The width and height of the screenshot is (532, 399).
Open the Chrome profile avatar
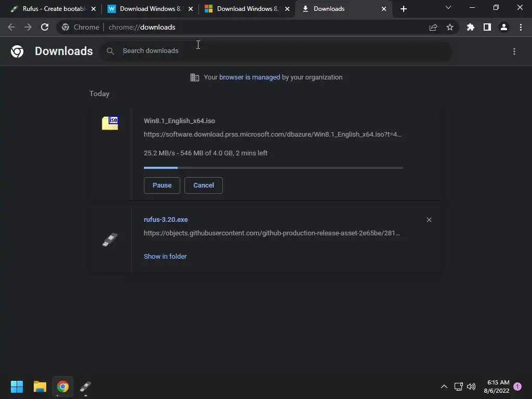coord(504,27)
